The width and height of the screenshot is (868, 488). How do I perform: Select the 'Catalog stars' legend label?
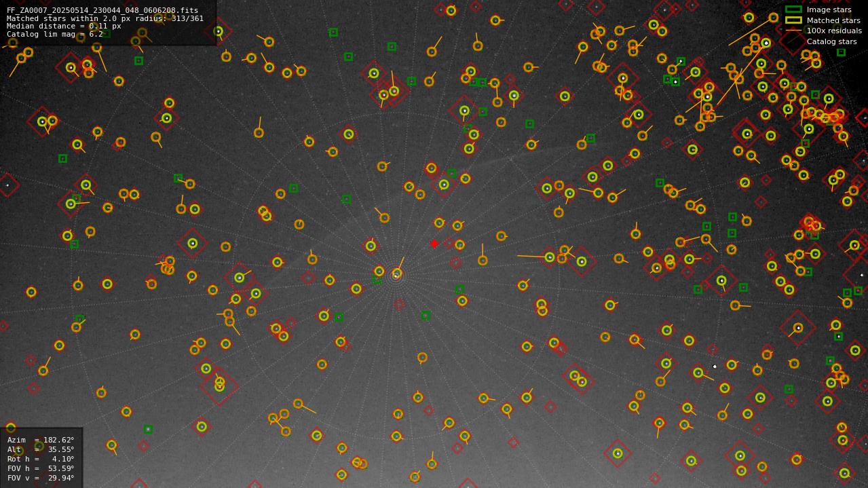pos(831,41)
